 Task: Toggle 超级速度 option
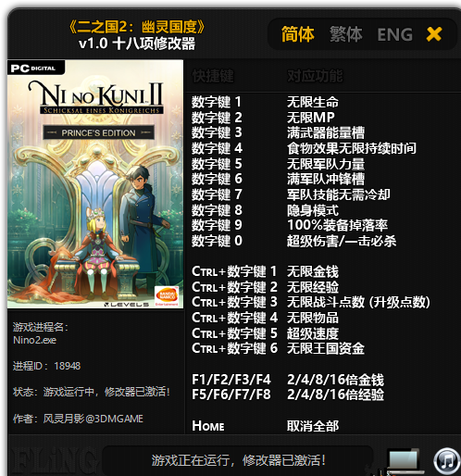coord(313,333)
